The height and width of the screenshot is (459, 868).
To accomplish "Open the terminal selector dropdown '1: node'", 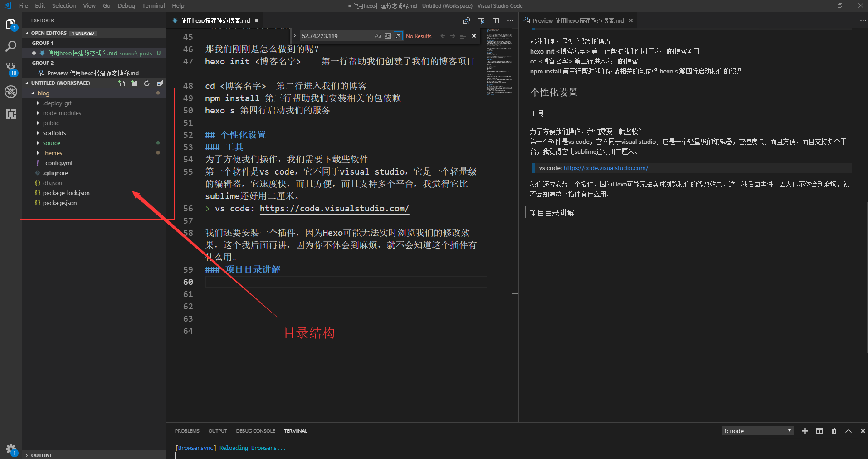I will (757, 431).
